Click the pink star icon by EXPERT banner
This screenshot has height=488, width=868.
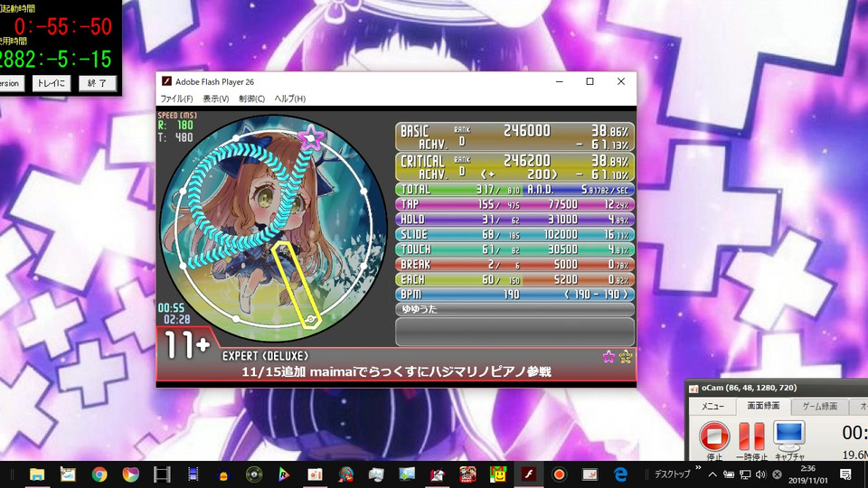tap(609, 357)
